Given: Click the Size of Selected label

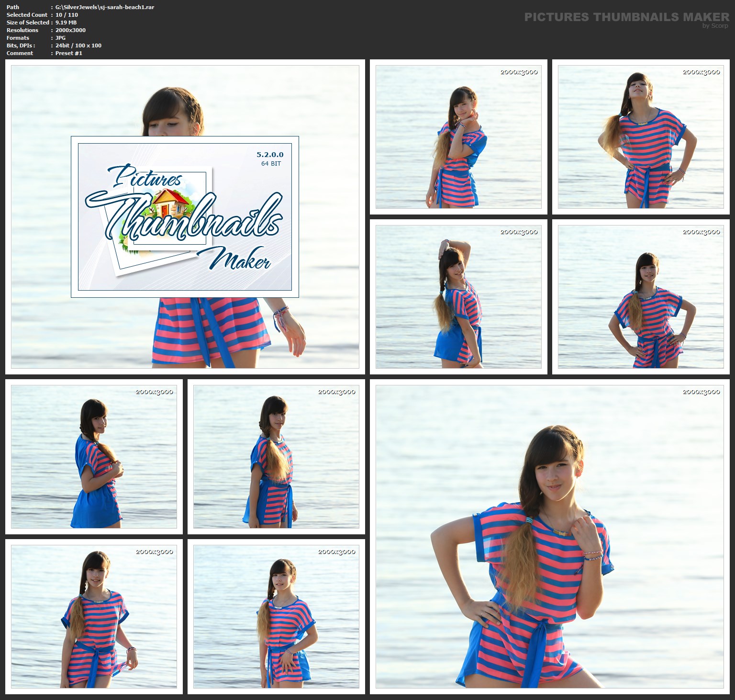Looking at the screenshot, I should point(28,23).
